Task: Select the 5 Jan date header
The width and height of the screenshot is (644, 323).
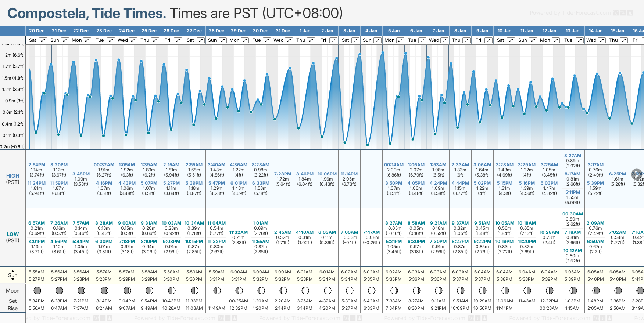Action: pos(394,31)
